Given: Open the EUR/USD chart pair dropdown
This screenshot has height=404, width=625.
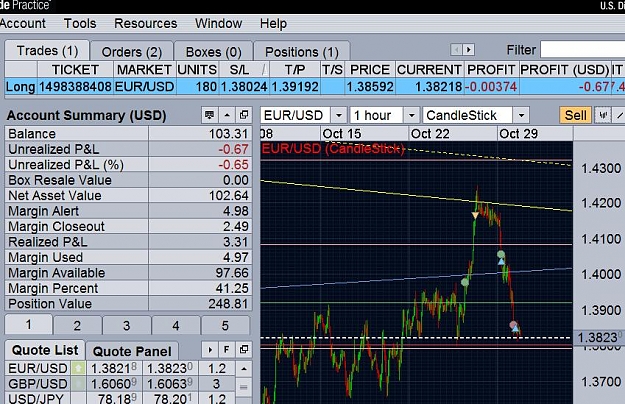Looking at the screenshot, I should tap(339, 116).
